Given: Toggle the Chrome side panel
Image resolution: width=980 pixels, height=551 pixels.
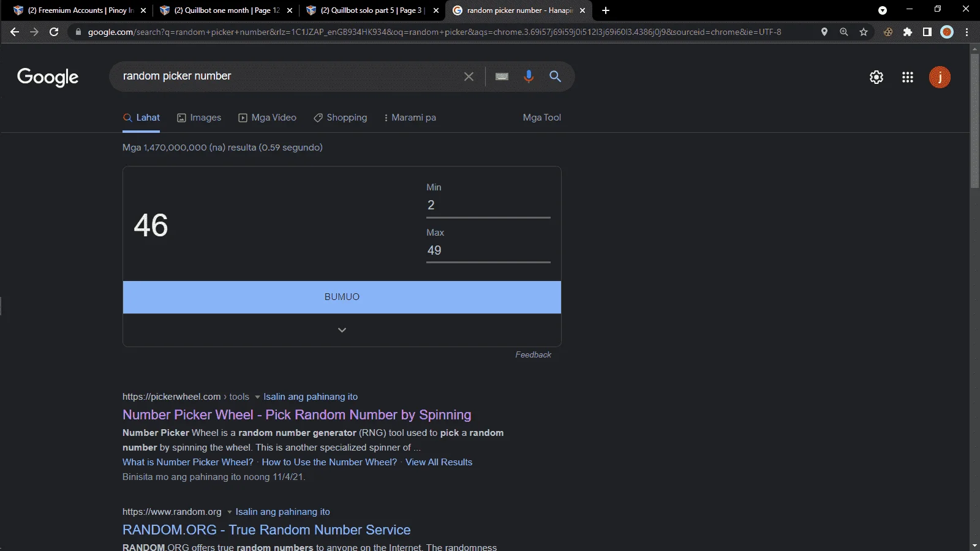Looking at the screenshot, I should [927, 32].
